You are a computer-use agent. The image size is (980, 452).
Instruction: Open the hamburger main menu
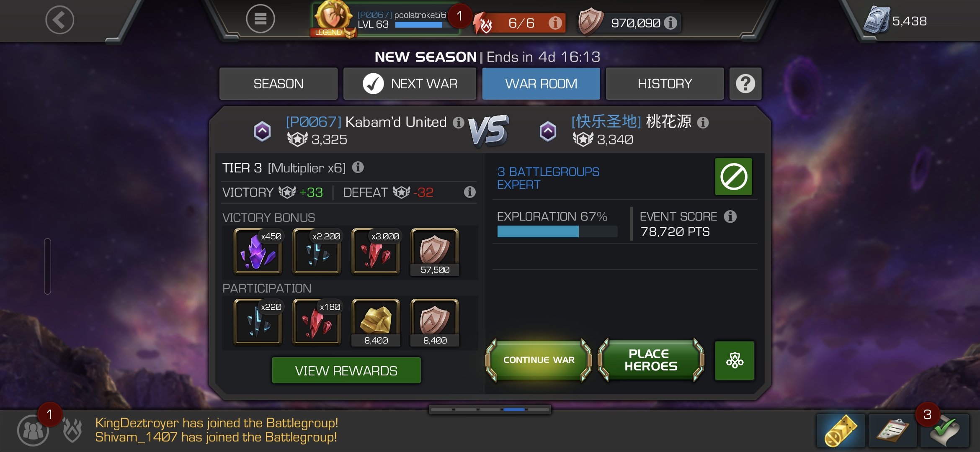click(x=260, y=19)
